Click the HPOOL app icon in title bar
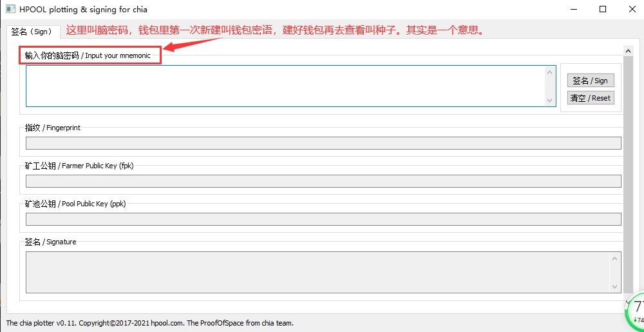The image size is (644, 332). pos(11,8)
